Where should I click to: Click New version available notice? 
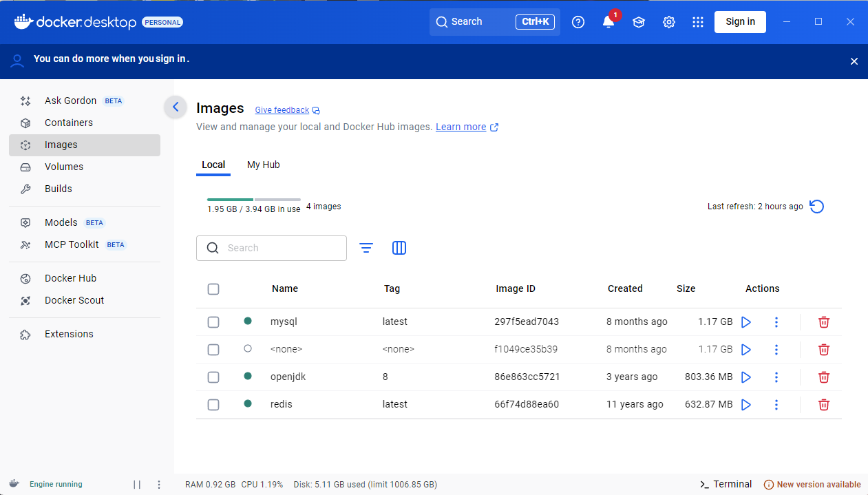812,485
